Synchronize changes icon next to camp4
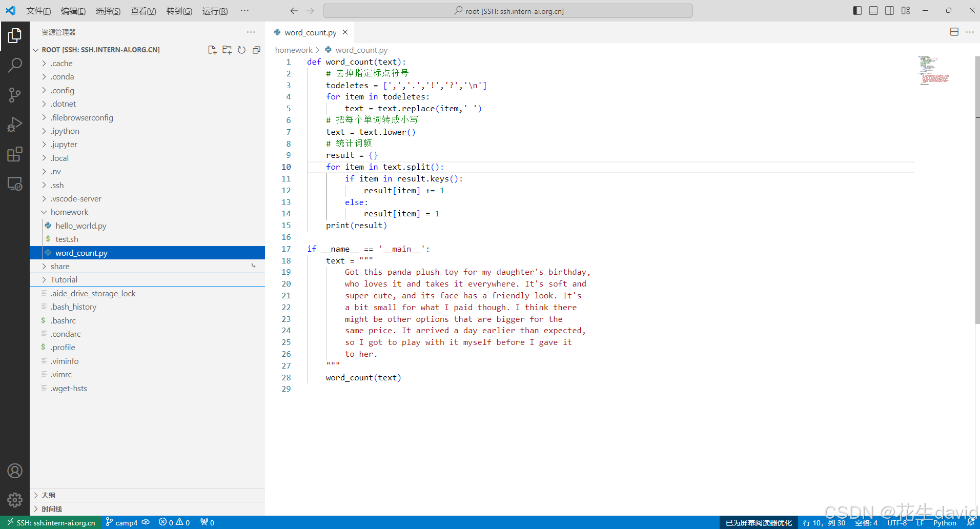 (146, 522)
